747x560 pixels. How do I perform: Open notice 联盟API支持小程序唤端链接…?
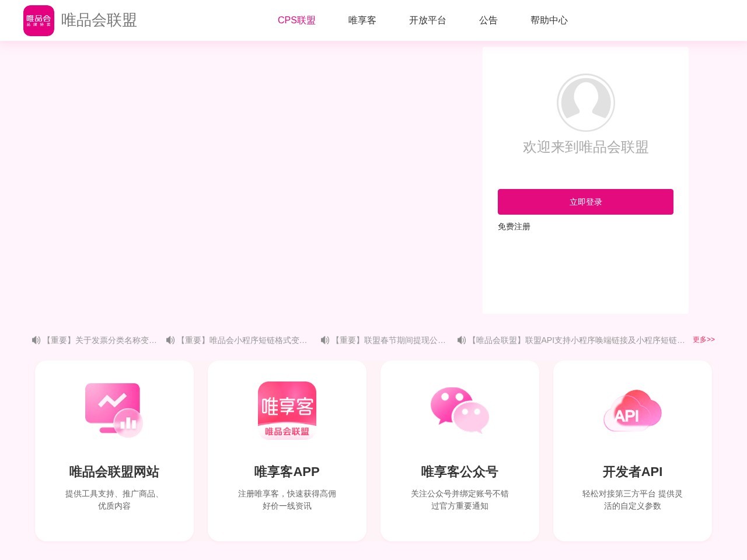pyautogui.click(x=578, y=340)
